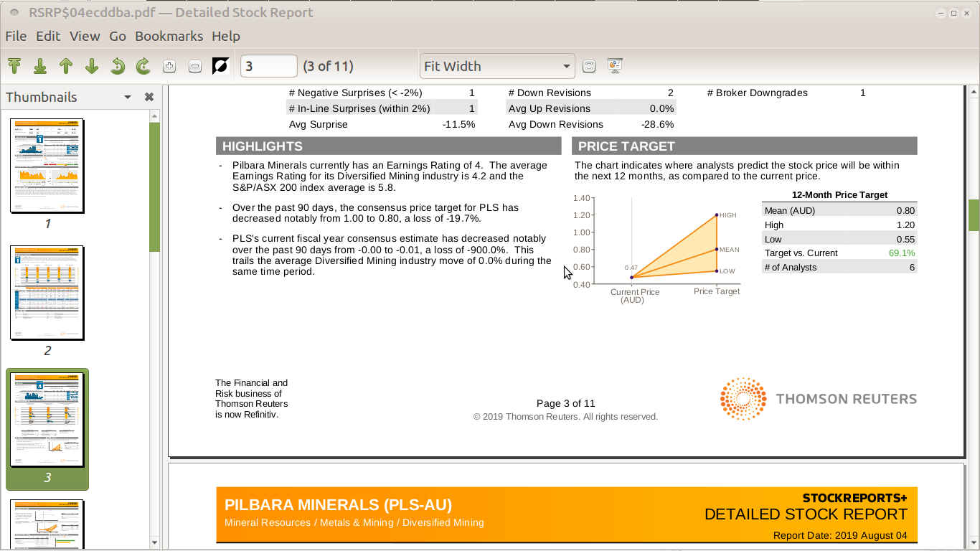Viewport: 980px width, 551px height.
Task: Open the View menu
Action: (x=85, y=36)
